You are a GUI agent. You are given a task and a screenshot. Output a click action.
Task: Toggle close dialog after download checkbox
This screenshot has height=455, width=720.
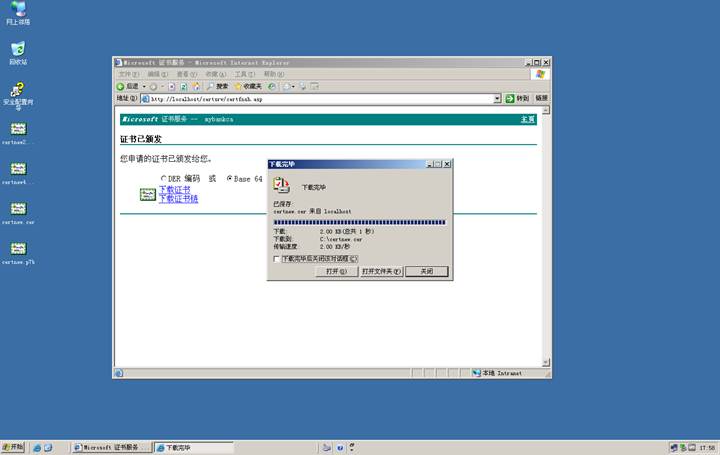click(x=276, y=259)
